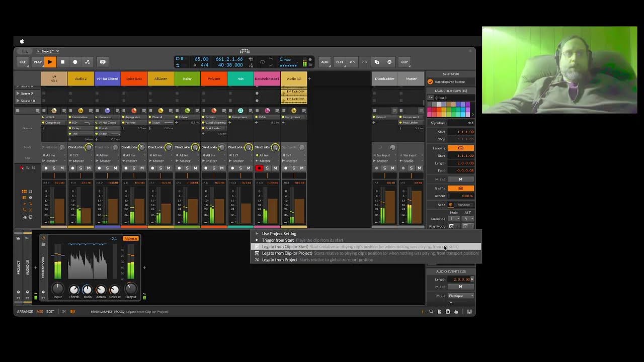Image resolution: width=644 pixels, height=362 pixels.
Task: Launch Scene 10
Action: pos(18,101)
